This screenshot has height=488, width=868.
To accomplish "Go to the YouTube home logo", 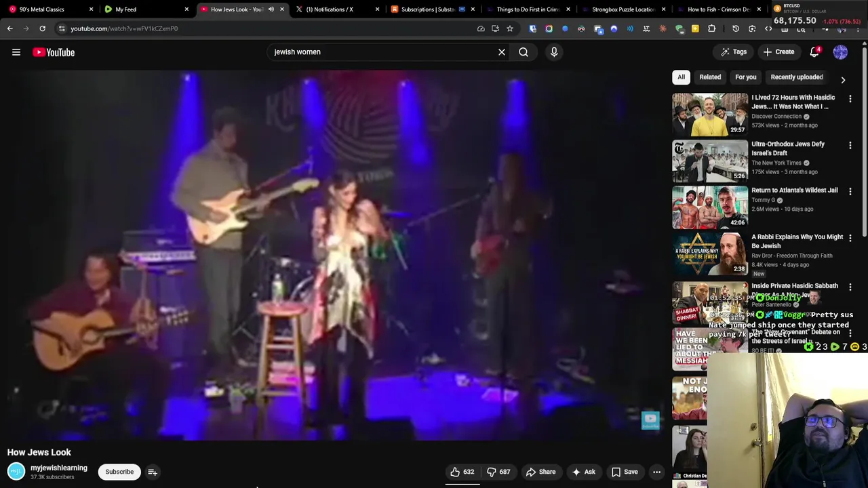I will pyautogui.click(x=54, y=52).
